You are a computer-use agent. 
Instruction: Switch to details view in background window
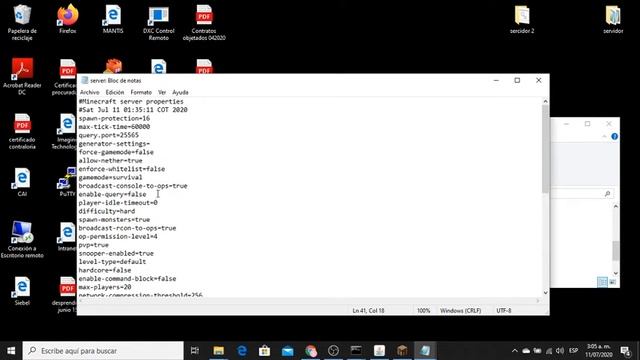pos(602,282)
